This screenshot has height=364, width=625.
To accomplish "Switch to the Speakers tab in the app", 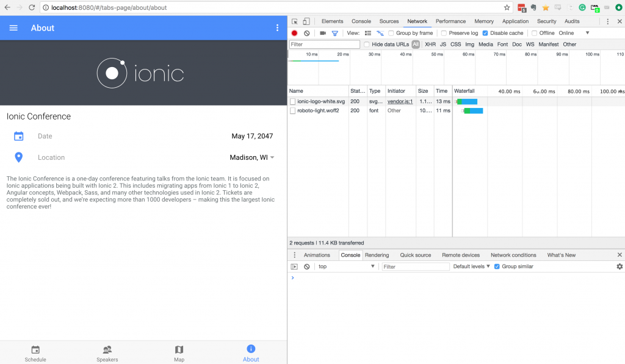I will 107,352.
